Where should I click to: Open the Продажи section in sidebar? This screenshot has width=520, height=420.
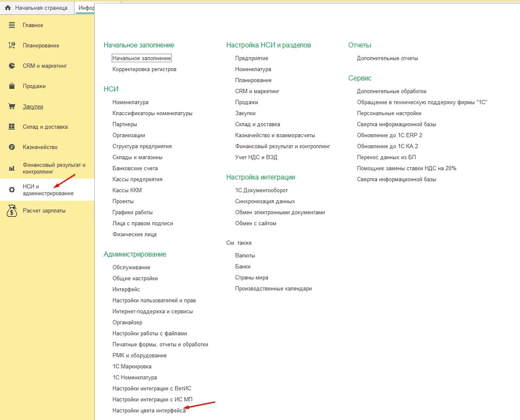(x=34, y=86)
